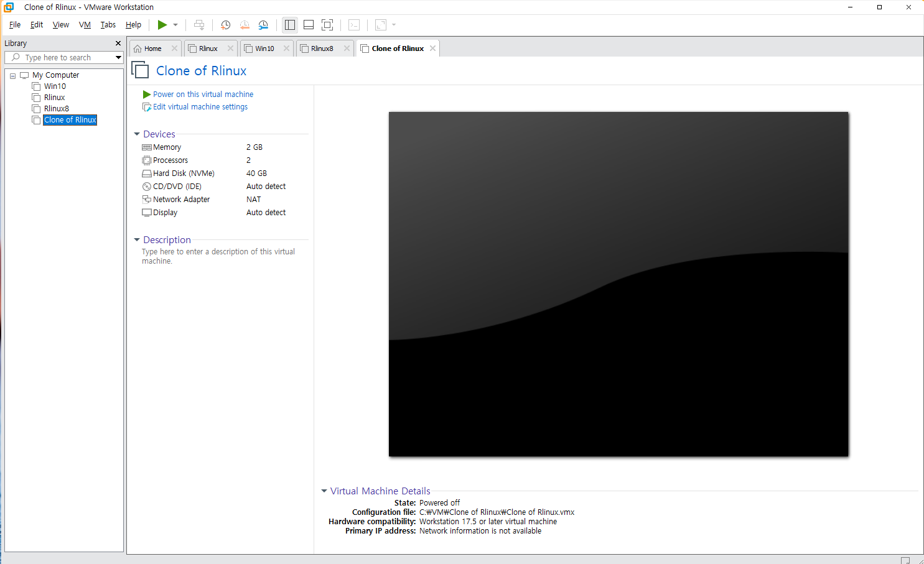Click the Hard Disk (NVMe) device icon
This screenshot has height=564, width=924.
(147, 173)
